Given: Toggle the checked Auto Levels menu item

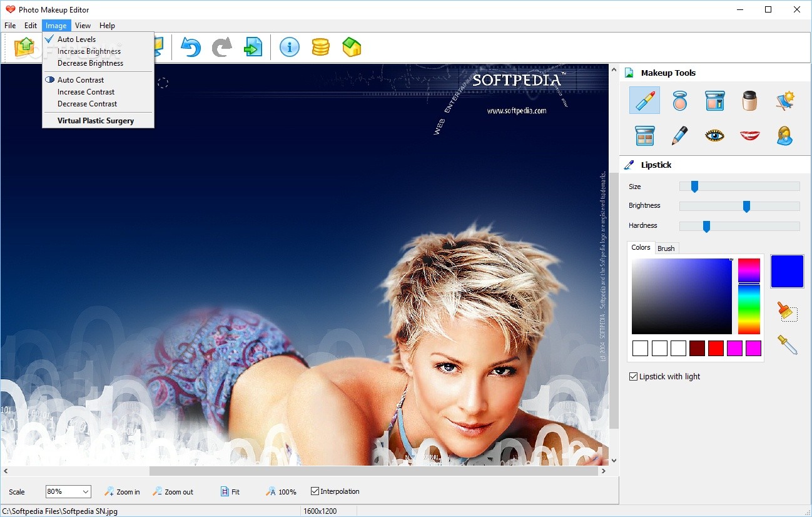Looking at the screenshot, I should [x=98, y=39].
